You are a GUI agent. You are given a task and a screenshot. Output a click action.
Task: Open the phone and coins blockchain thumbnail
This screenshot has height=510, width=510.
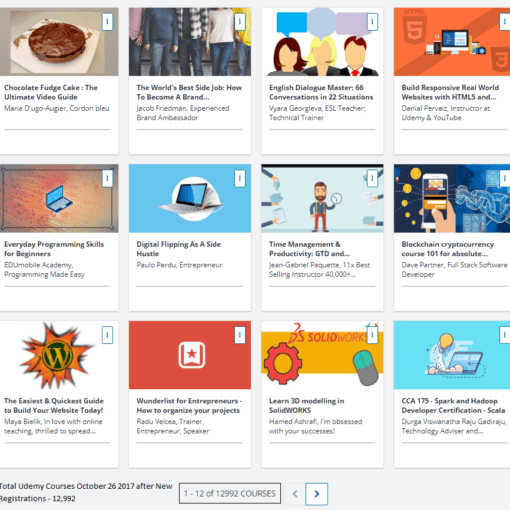[452, 198]
